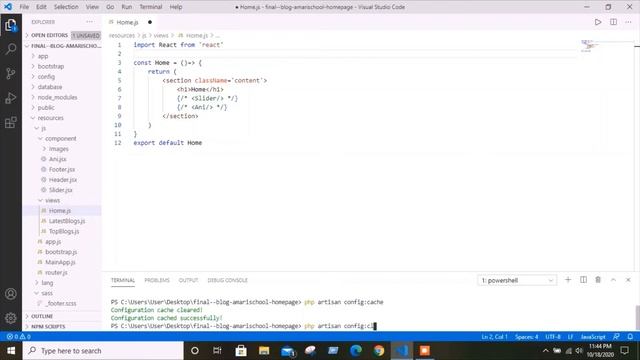Expand the images folder
640x360 pixels.
(62, 149)
